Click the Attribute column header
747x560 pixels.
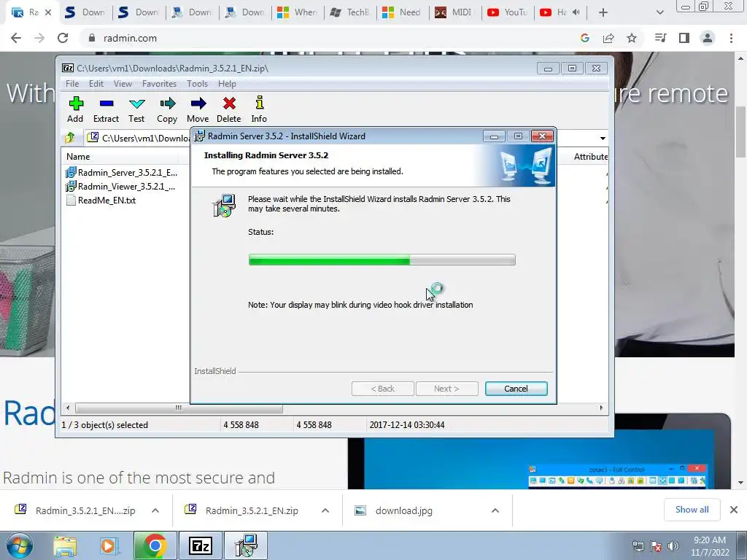pyautogui.click(x=589, y=157)
